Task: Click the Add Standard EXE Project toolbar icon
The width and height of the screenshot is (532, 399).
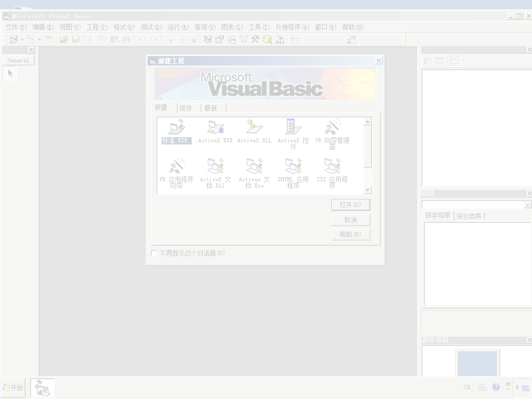Action: pos(14,39)
